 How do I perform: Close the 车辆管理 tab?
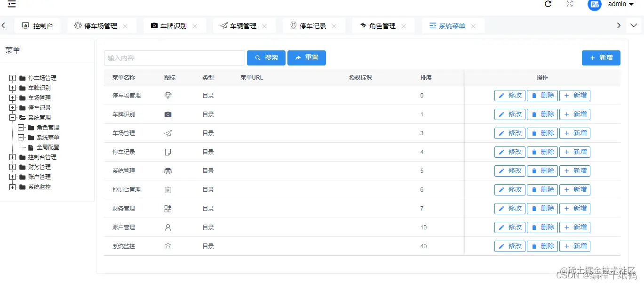[264, 26]
